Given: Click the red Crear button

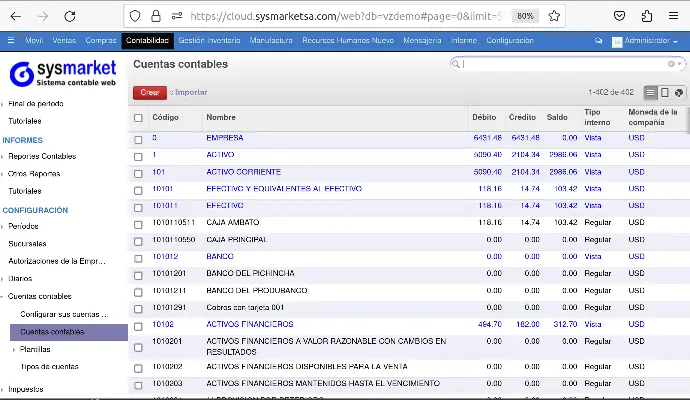Looking at the screenshot, I should tap(149, 92).
